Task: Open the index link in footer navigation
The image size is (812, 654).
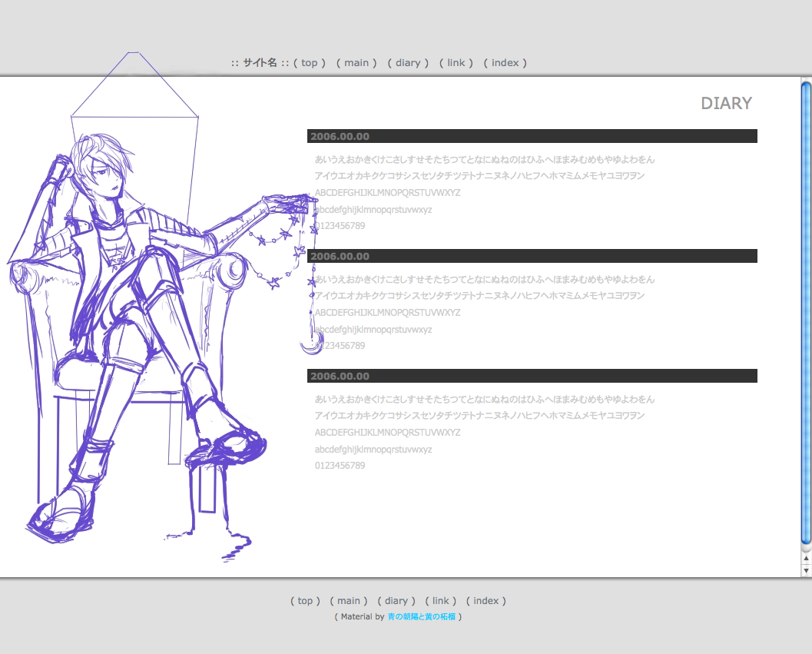Action: point(486,601)
